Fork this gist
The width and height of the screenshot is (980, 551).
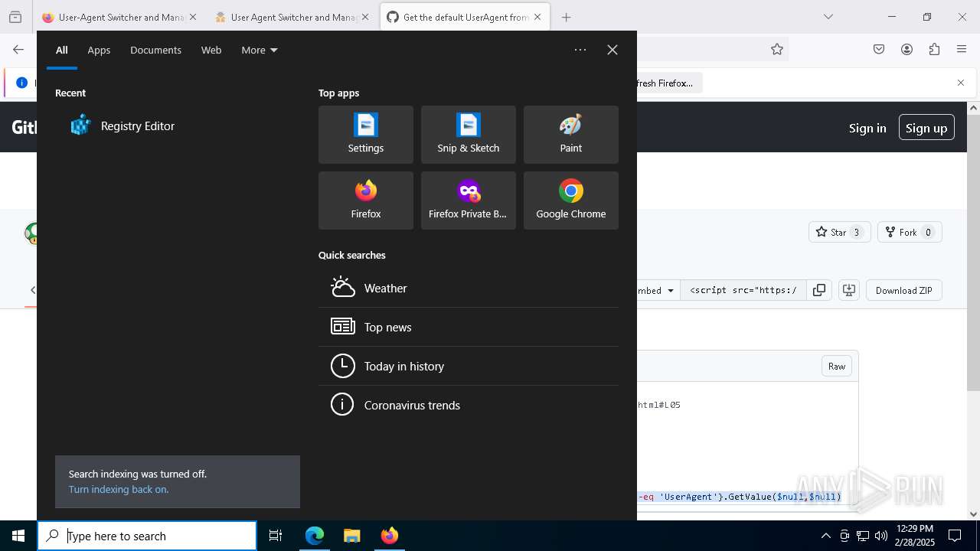(910, 232)
